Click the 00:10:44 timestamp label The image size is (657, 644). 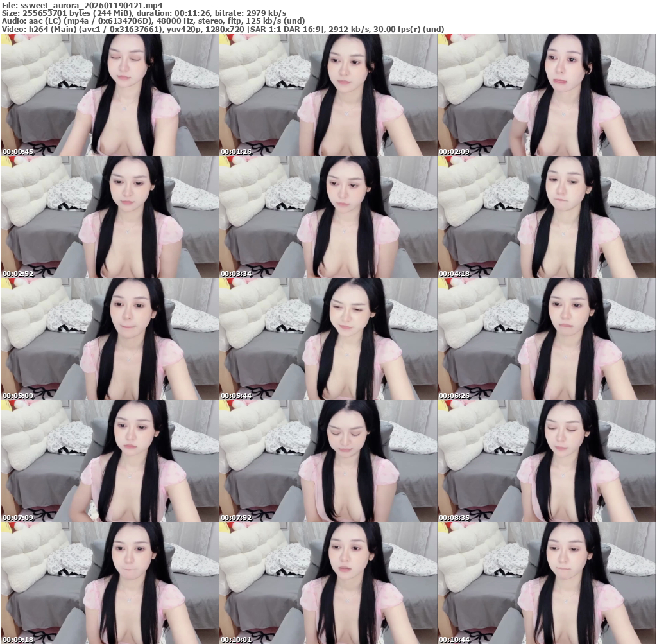pyautogui.click(x=454, y=640)
